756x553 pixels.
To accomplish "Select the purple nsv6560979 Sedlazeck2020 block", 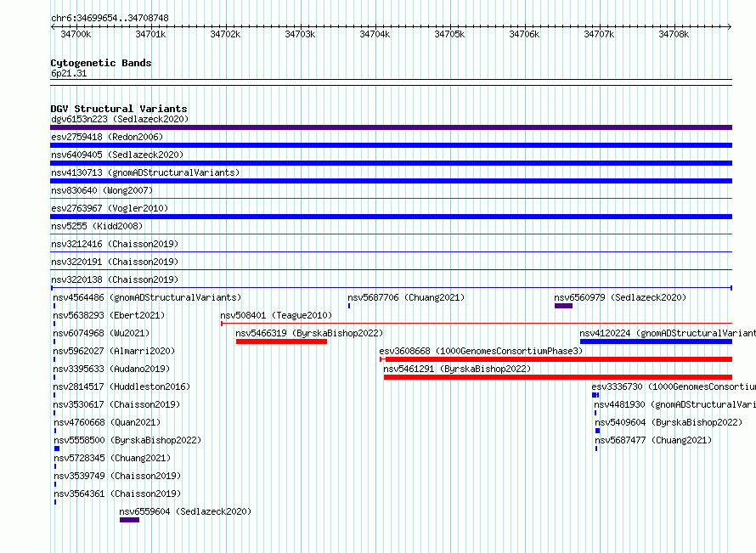I will (x=564, y=306).
